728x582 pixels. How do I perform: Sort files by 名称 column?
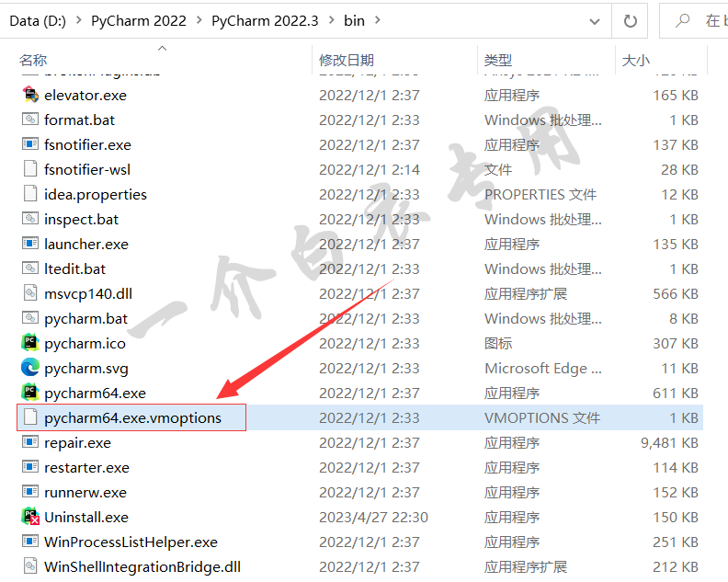click(33, 60)
